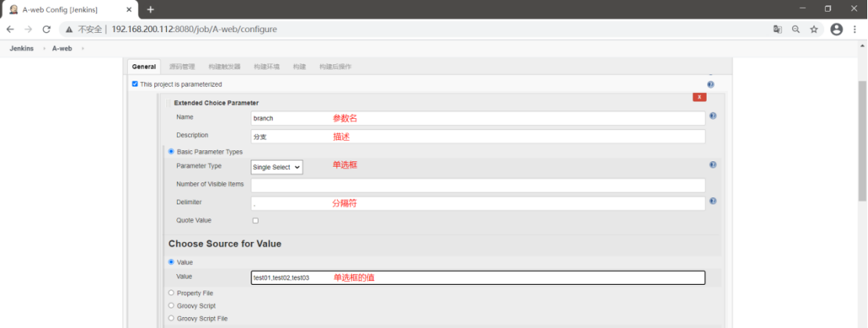Uncheck This project is parameterized
The image size is (868, 328).
135,84
